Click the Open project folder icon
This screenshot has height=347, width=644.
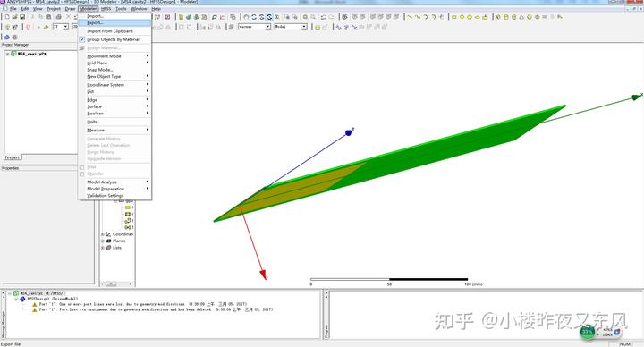tap(15, 17)
